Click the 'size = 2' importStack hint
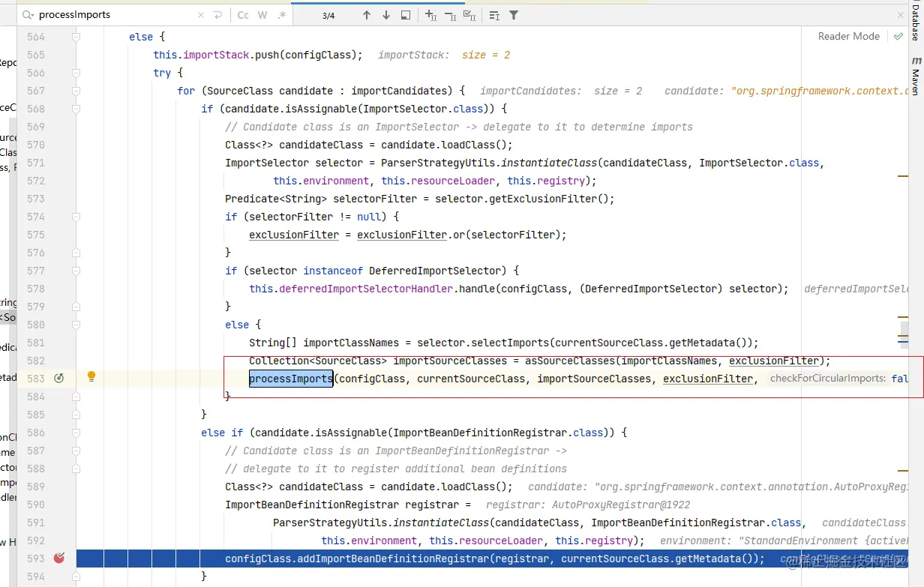The image size is (924, 587). point(486,55)
